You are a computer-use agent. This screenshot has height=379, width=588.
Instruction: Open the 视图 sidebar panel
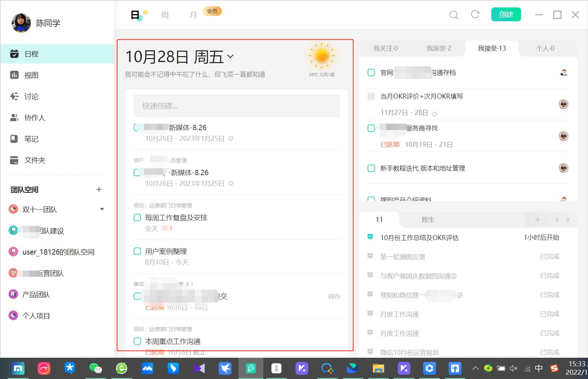[31, 75]
